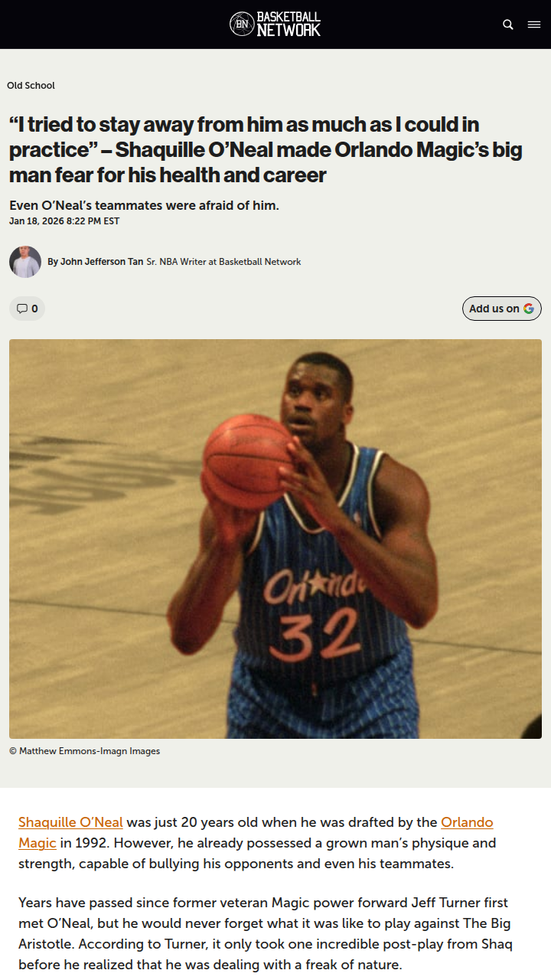
Task: Open the search magnifier icon
Action: pos(508,24)
